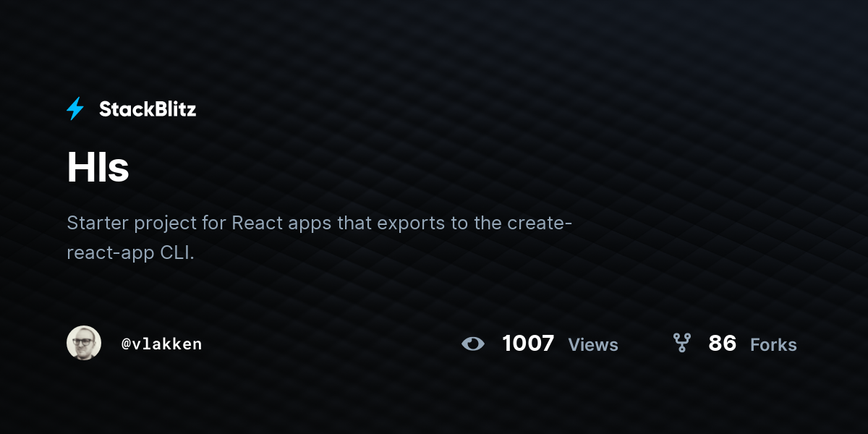The height and width of the screenshot is (434, 868).
Task: Click the create- text ending the first line
Action: [x=540, y=223]
